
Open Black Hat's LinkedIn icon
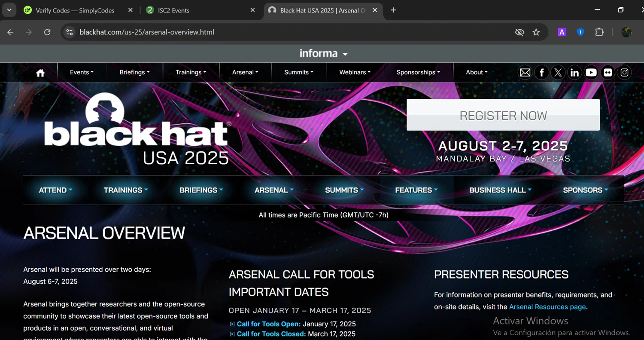[574, 73]
